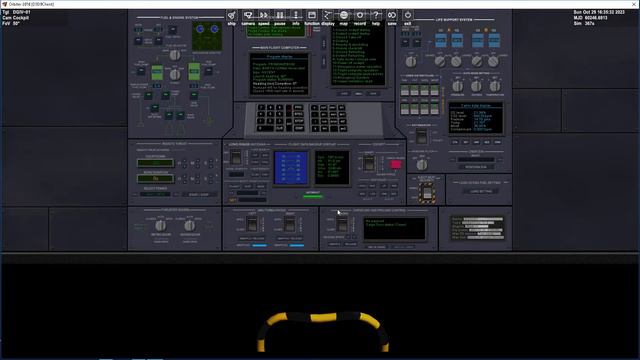This screenshot has height=360, width=640.
Task: Click the right green fuel pump button
Action: tap(194, 71)
